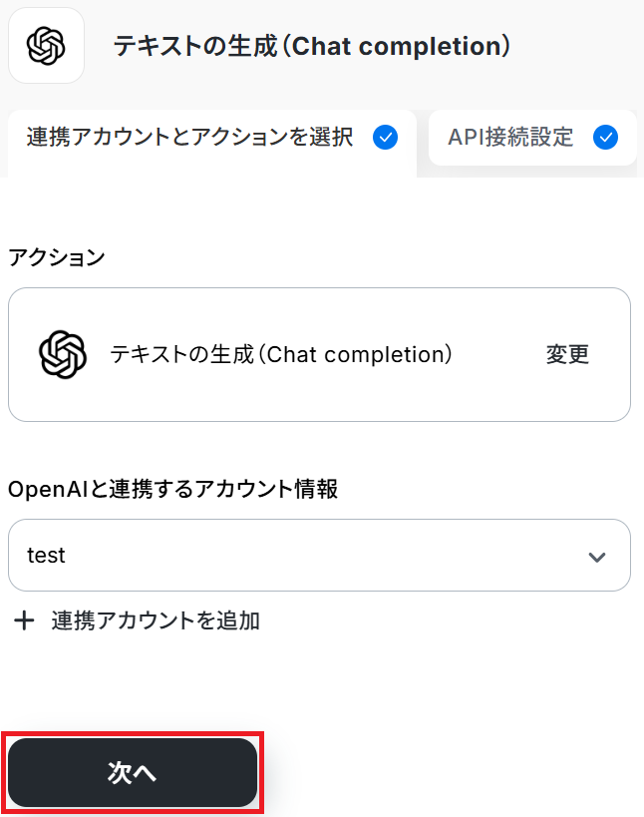Click the OpenAI logo in the header
This screenshot has height=817, width=644.
coord(46,45)
